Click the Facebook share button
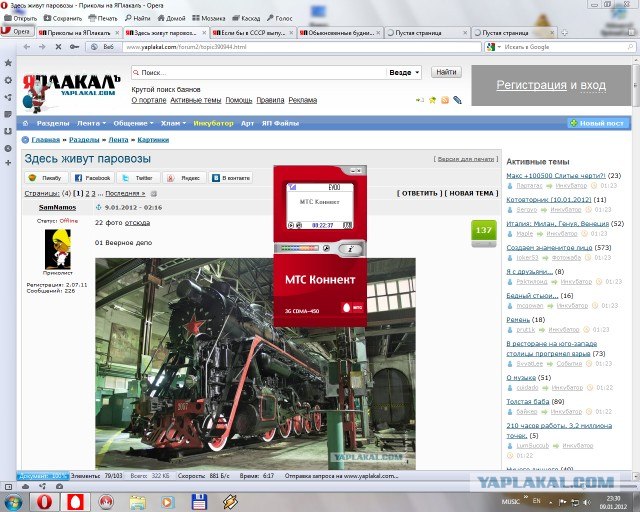The width and height of the screenshot is (640, 512). click(94, 177)
